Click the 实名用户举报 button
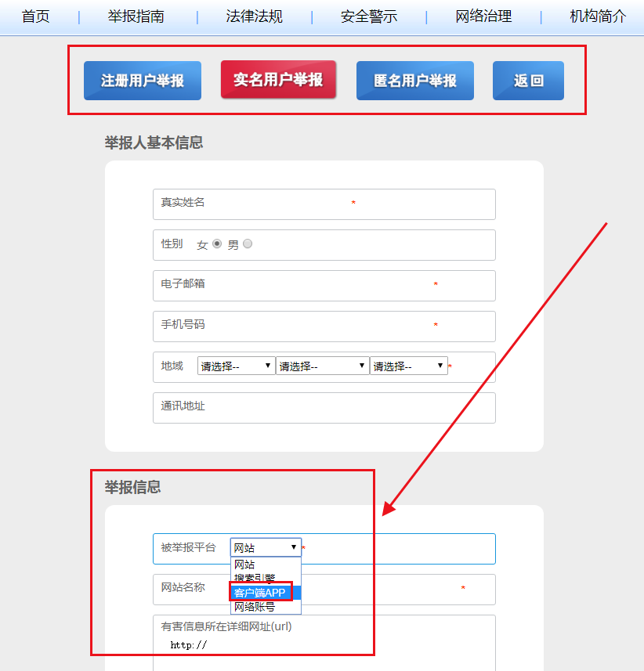This screenshot has width=644, height=671. (278, 80)
